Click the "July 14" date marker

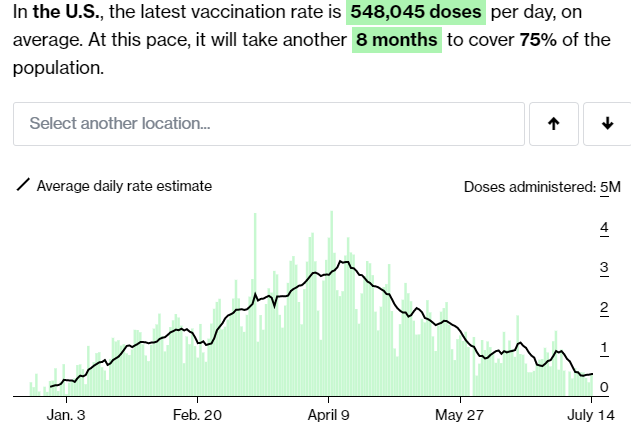click(592, 414)
